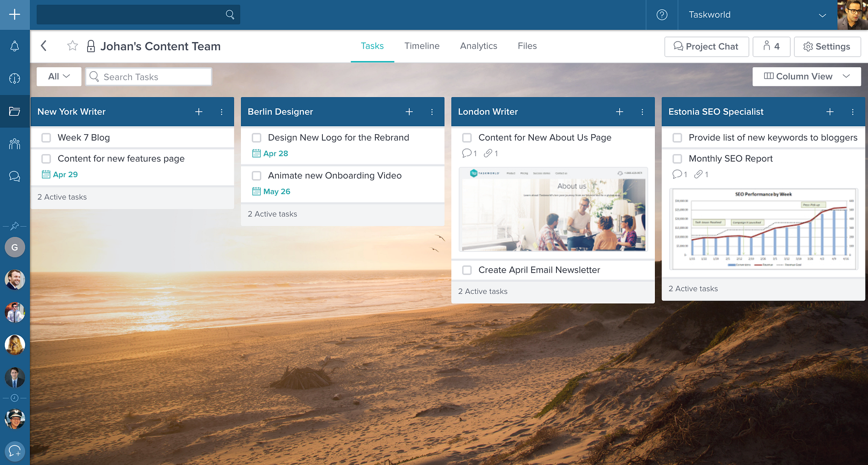Click the magnifier icon in the top search bar

click(230, 15)
